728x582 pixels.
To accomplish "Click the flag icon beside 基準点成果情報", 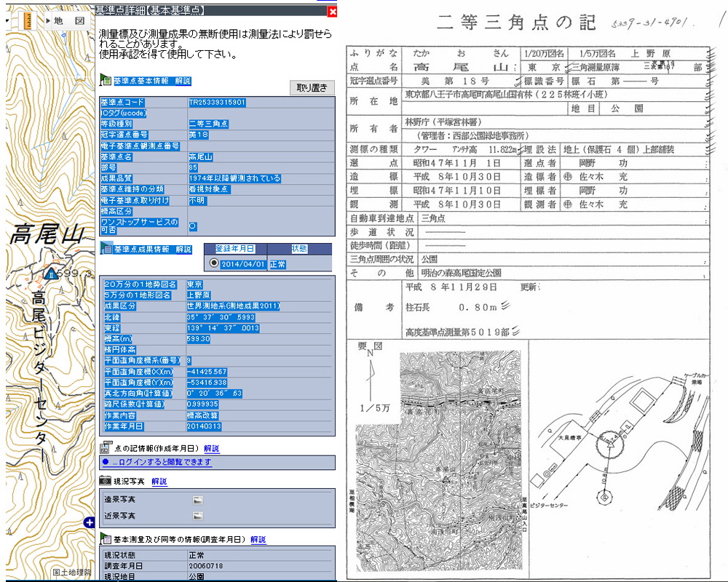I will (x=105, y=250).
